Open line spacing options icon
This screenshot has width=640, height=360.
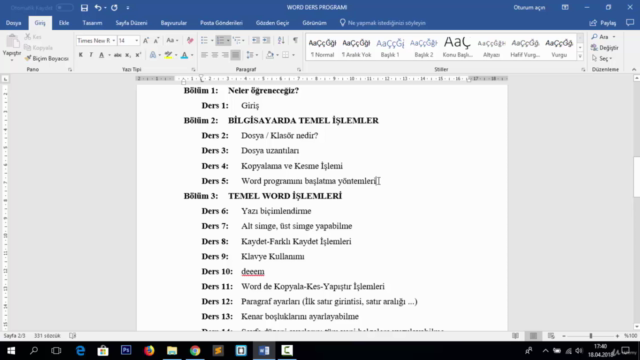(x=250, y=55)
